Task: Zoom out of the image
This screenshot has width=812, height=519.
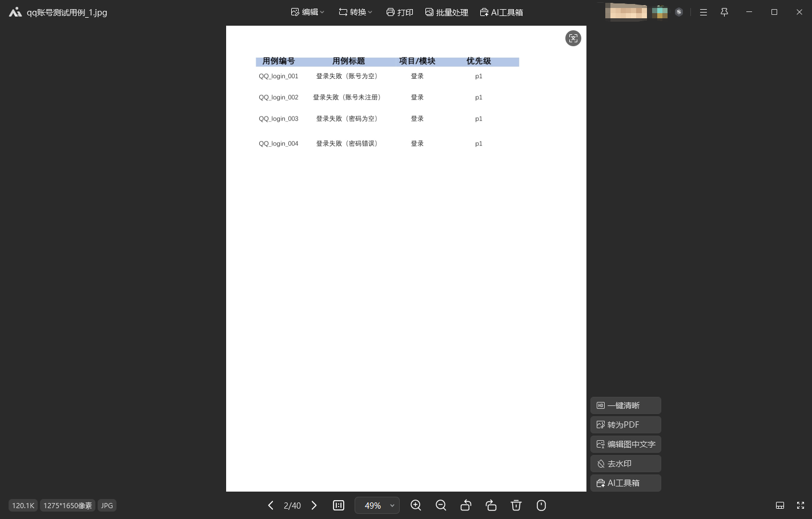Action: point(441,505)
